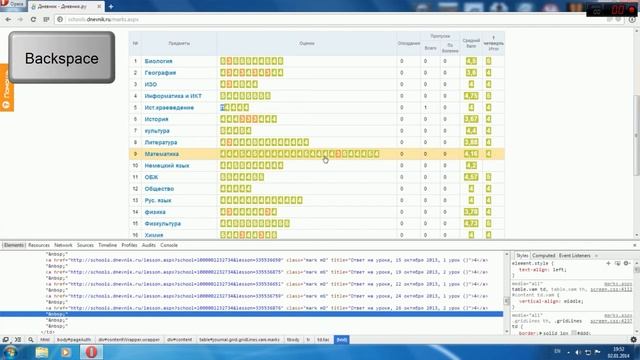Select the Computed sidebar tab
This screenshot has height=360, width=640.
pyautogui.click(x=543, y=256)
